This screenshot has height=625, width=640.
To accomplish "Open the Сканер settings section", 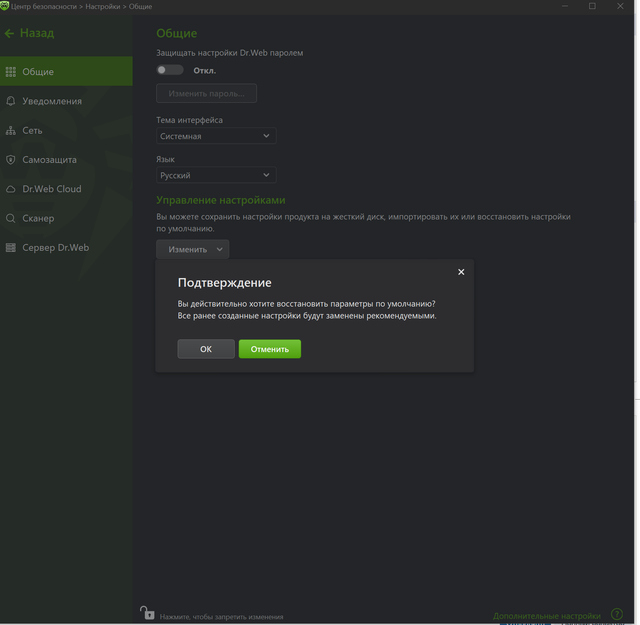I will [x=66, y=218].
